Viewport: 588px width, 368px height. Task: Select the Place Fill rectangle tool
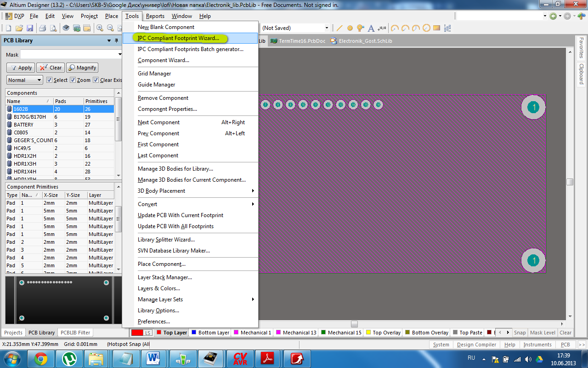pyautogui.click(x=436, y=28)
